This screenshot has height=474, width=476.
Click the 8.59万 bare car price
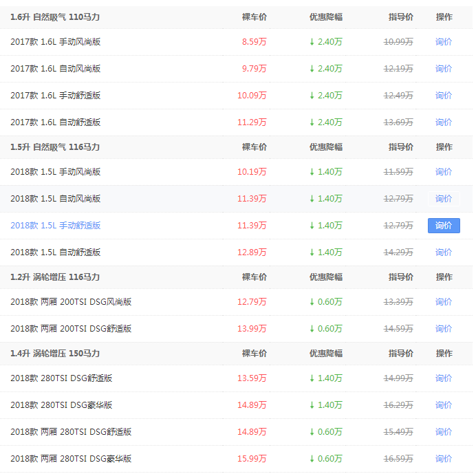[x=254, y=42]
